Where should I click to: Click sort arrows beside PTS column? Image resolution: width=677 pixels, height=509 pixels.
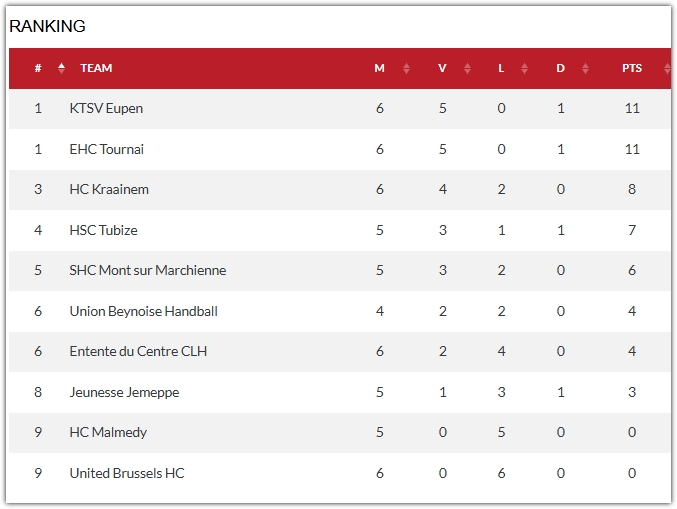(x=666, y=69)
